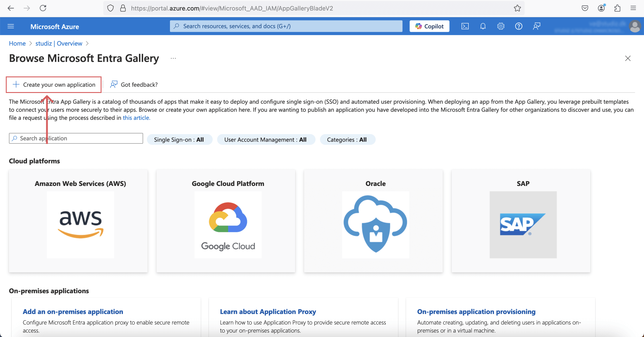The image size is (644, 337).
Task: Click Microsoft Azure home title
Action: click(55, 27)
